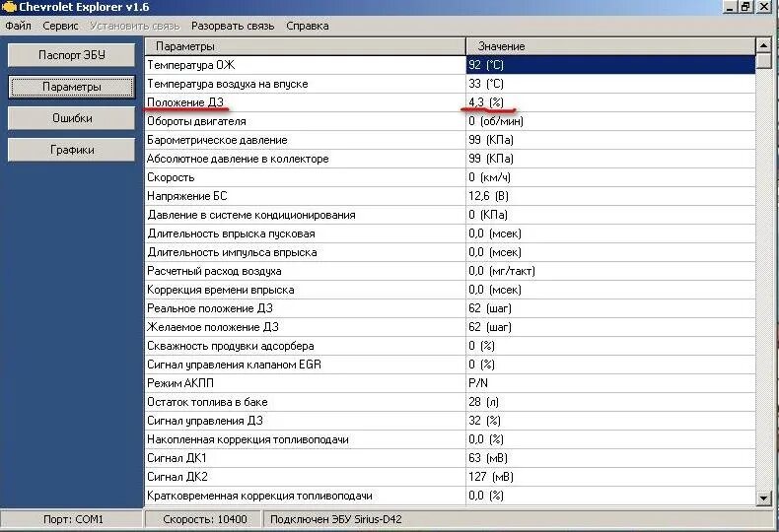Click the Скорость: 10400 status field
This screenshot has width=779, height=532.
(x=204, y=519)
